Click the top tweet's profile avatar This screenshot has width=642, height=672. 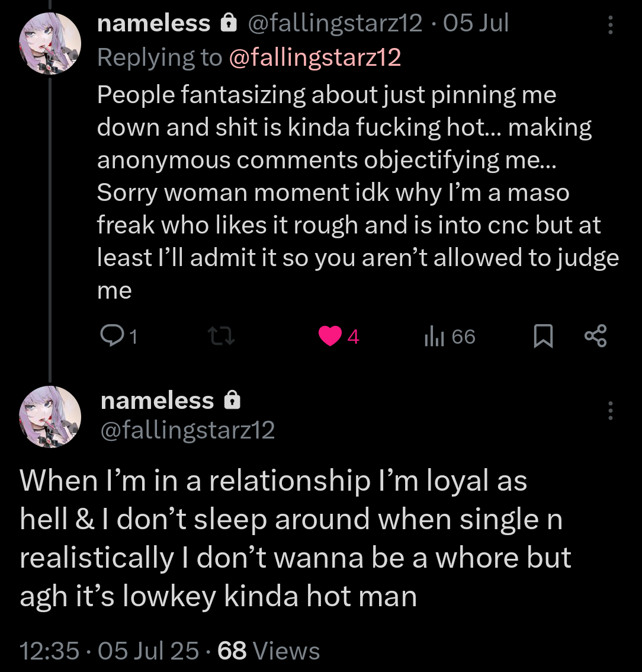[50, 43]
